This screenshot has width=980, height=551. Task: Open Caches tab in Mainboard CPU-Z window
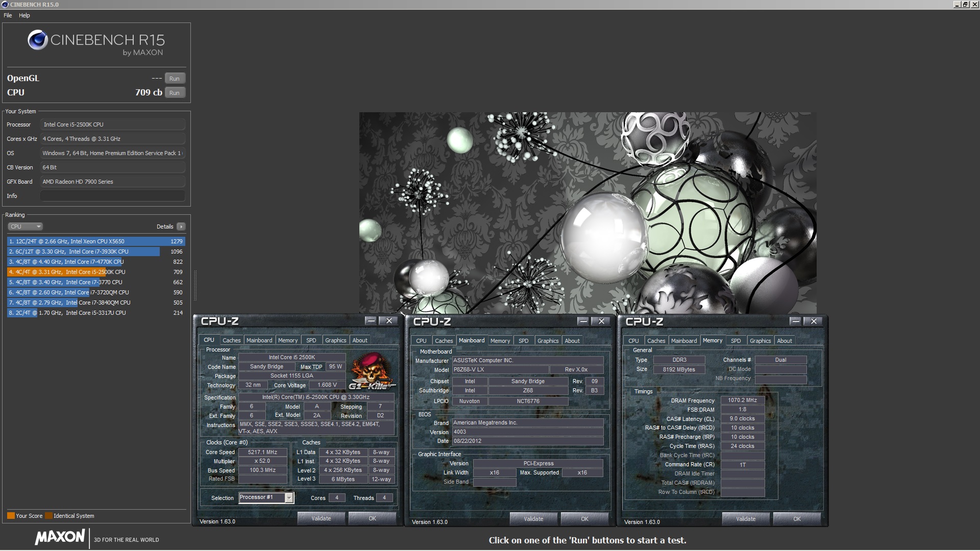pyautogui.click(x=444, y=341)
